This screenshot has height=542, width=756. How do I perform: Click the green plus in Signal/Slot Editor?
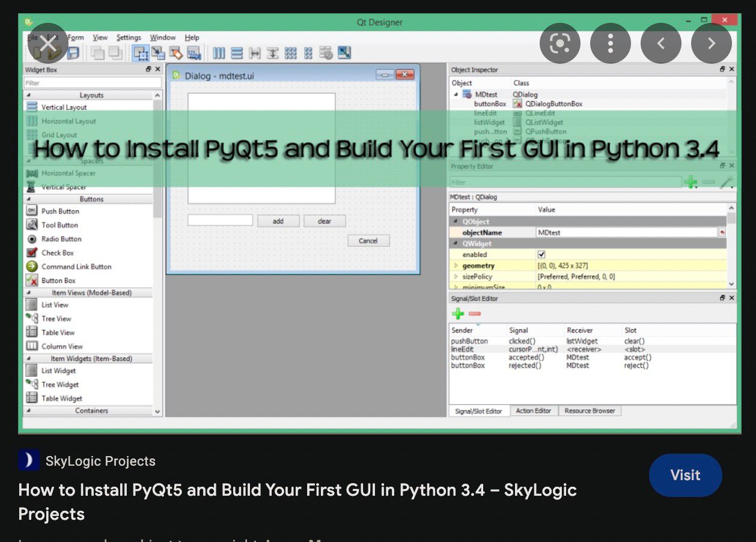458,314
